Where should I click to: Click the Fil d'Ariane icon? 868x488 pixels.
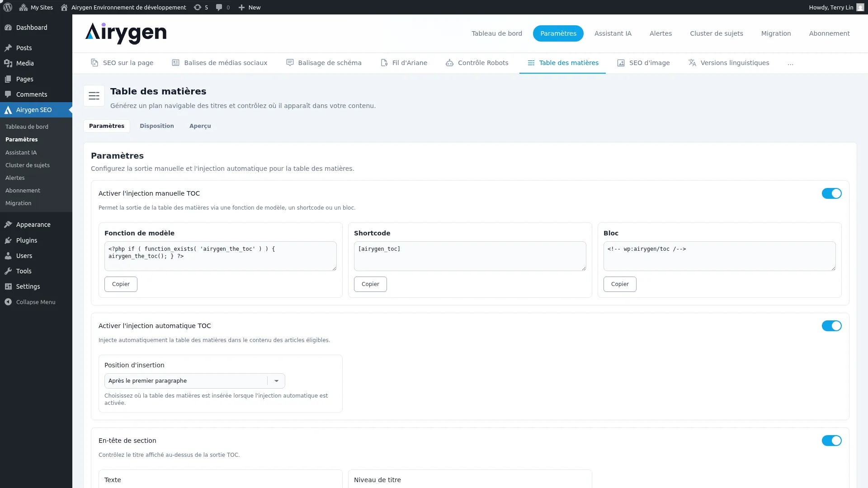click(x=384, y=63)
